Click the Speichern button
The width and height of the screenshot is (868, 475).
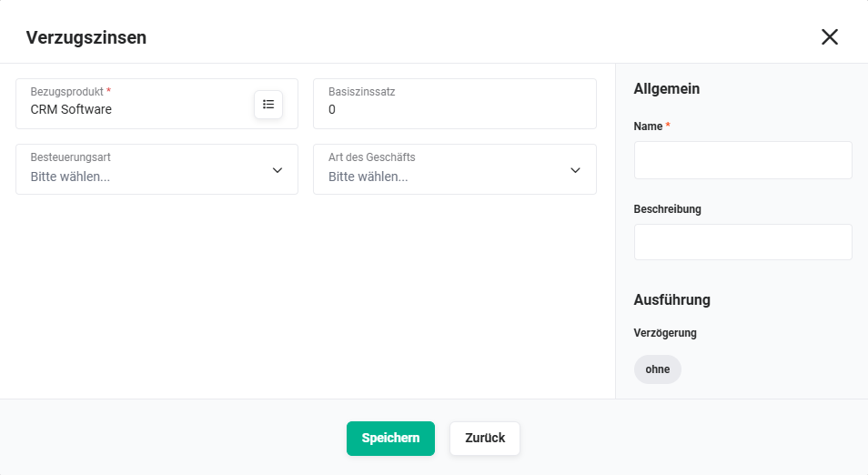click(x=391, y=439)
